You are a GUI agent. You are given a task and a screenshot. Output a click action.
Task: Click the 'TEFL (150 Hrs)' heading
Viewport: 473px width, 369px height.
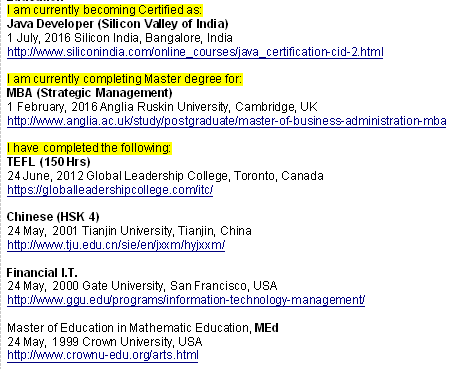click(49, 162)
